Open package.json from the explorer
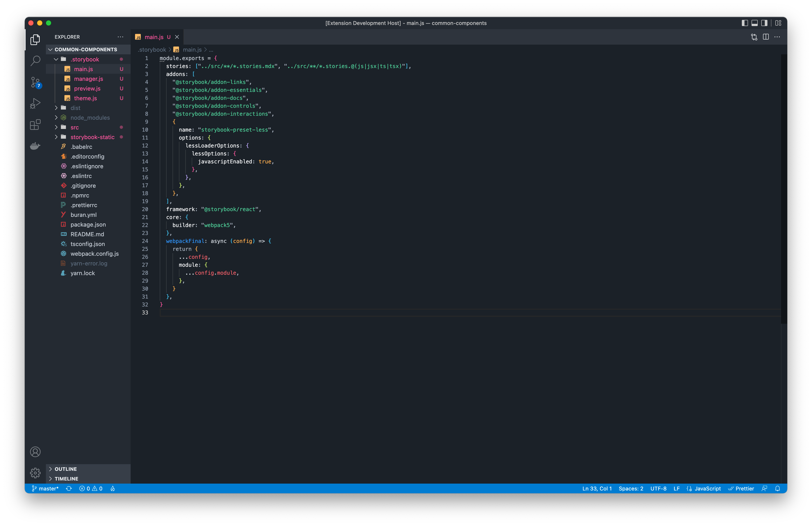The height and width of the screenshot is (526, 812). click(88, 225)
